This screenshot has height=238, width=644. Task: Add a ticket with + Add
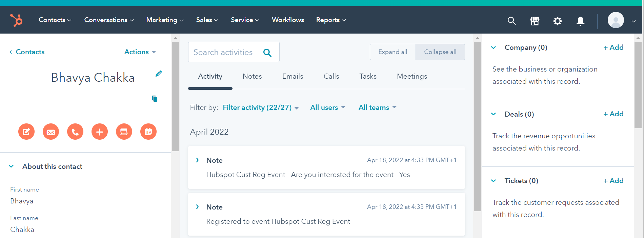[x=613, y=181]
